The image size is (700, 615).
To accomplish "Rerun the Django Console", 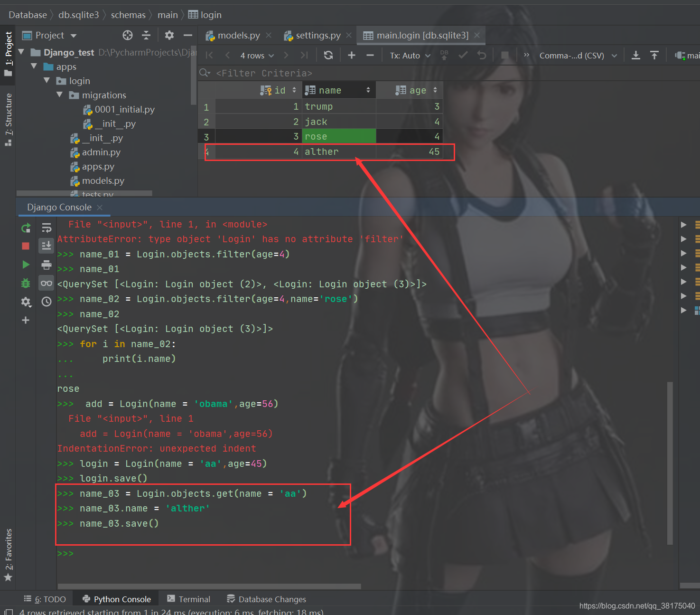I will [26, 228].
